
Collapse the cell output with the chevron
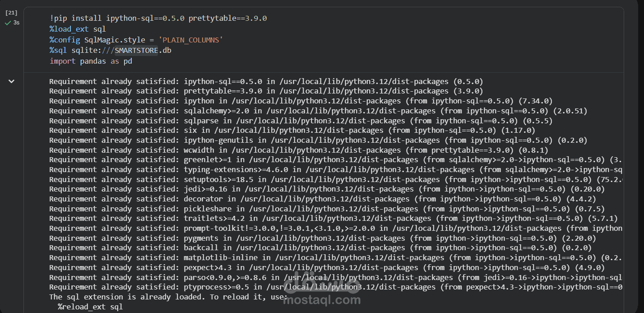[x=11, y=81]
